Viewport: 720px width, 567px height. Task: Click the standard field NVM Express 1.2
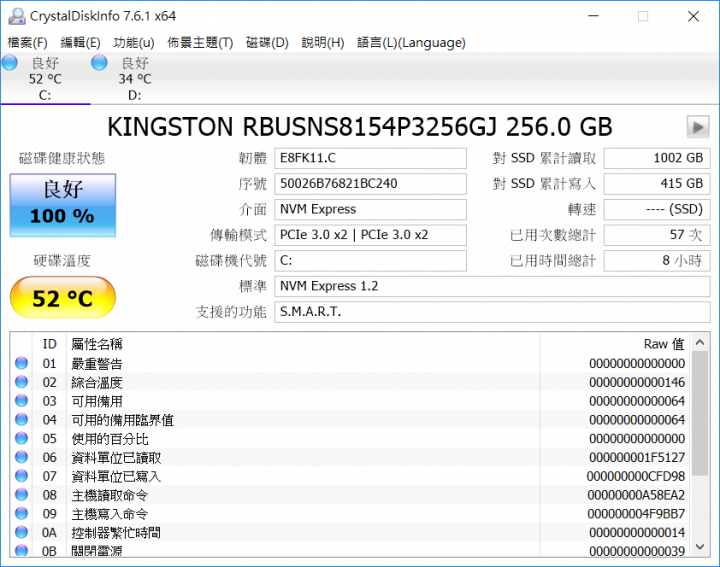click(x=492, y=286)
